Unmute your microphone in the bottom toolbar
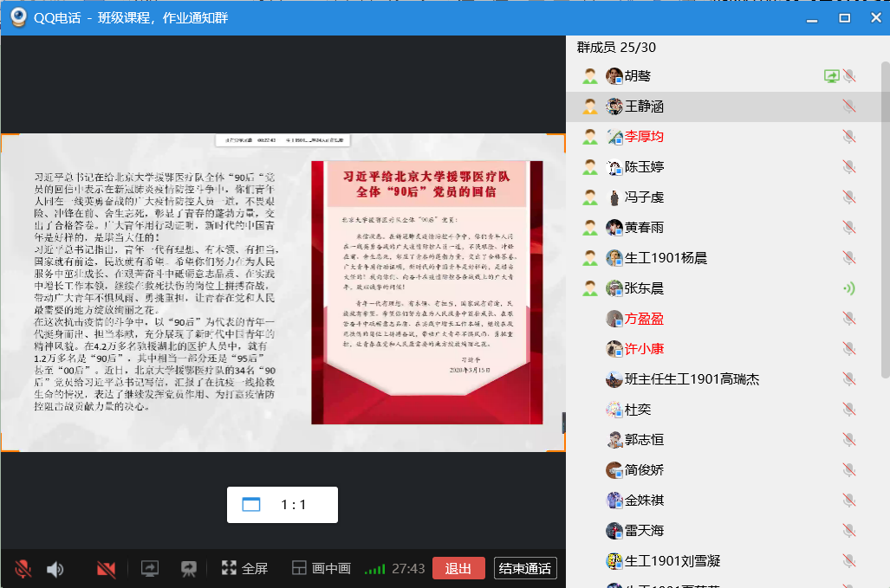 23,569
